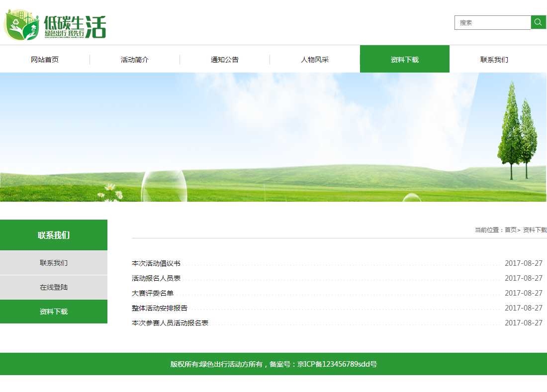Click the 首页 breadcrumb link
The width and height of the screenshot is (547, 392).
click(x=511, y=230)
